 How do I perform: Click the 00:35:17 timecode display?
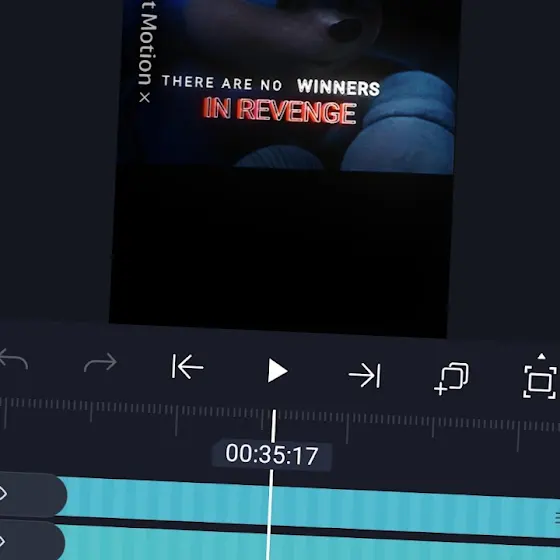(272, 455)
